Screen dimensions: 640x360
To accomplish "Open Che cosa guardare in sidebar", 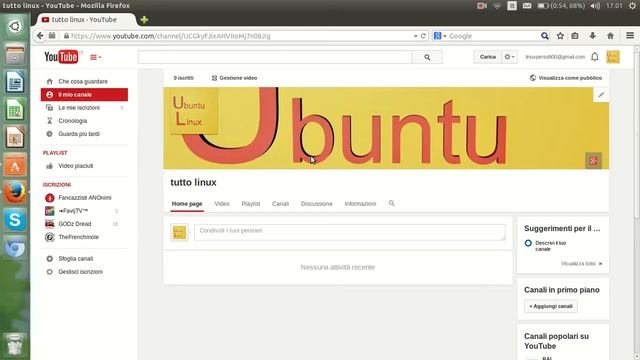I will click(x=84, y=81).
